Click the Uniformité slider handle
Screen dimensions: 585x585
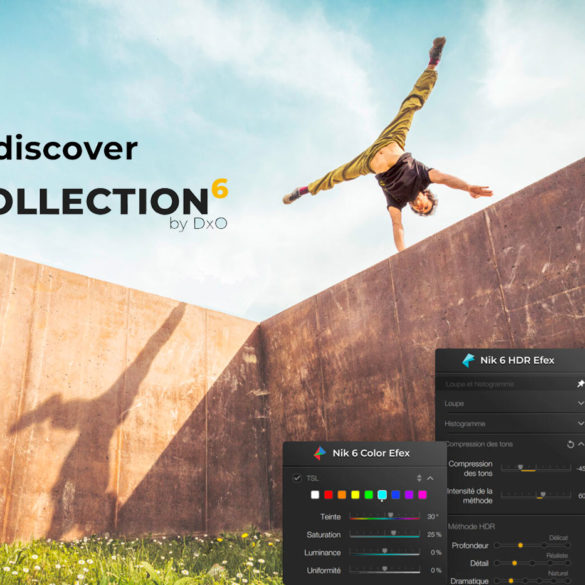point(384,569)
